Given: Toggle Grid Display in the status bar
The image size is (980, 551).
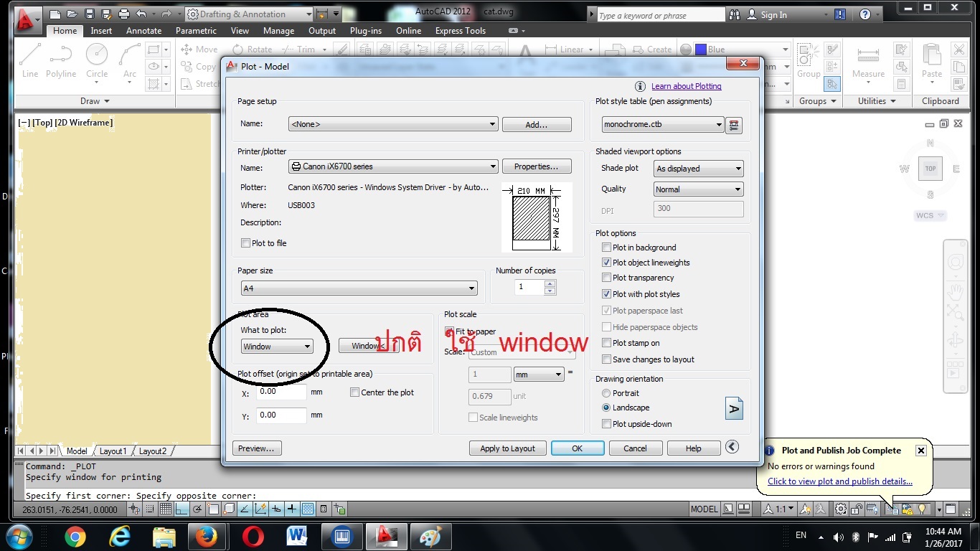Looking at the screenshot, I should 166,509.
